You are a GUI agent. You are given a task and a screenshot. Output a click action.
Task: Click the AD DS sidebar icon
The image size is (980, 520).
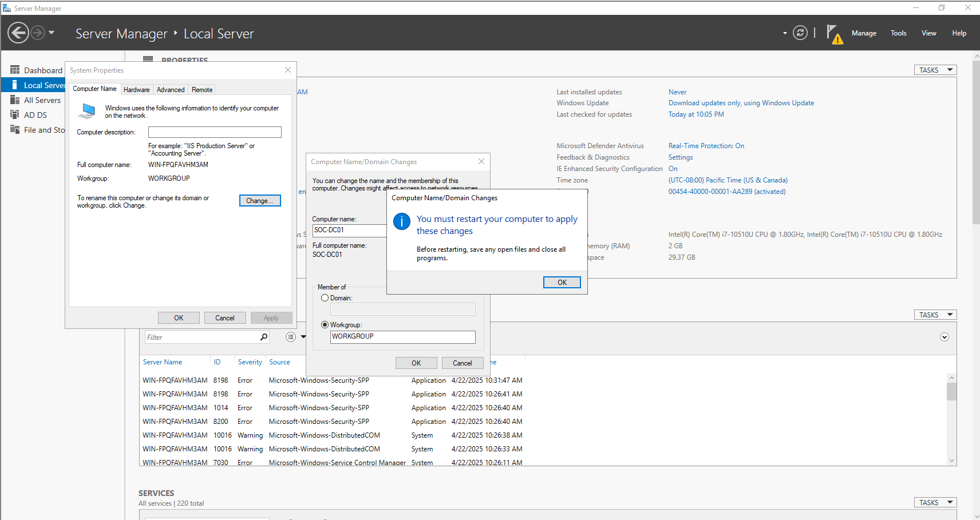pos(15,114)
